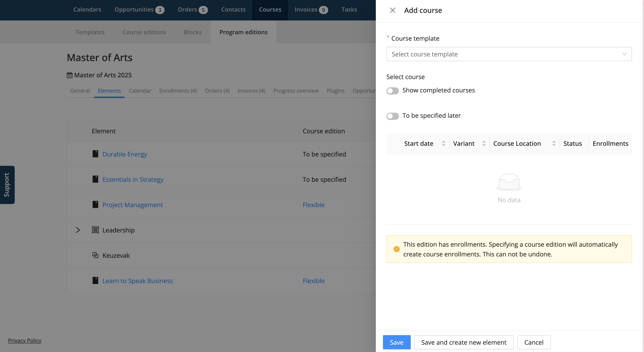Click the course icon next to Durable Energy
Screen dimensions: 644x352
pyautogui.click(x=95, y=154)
